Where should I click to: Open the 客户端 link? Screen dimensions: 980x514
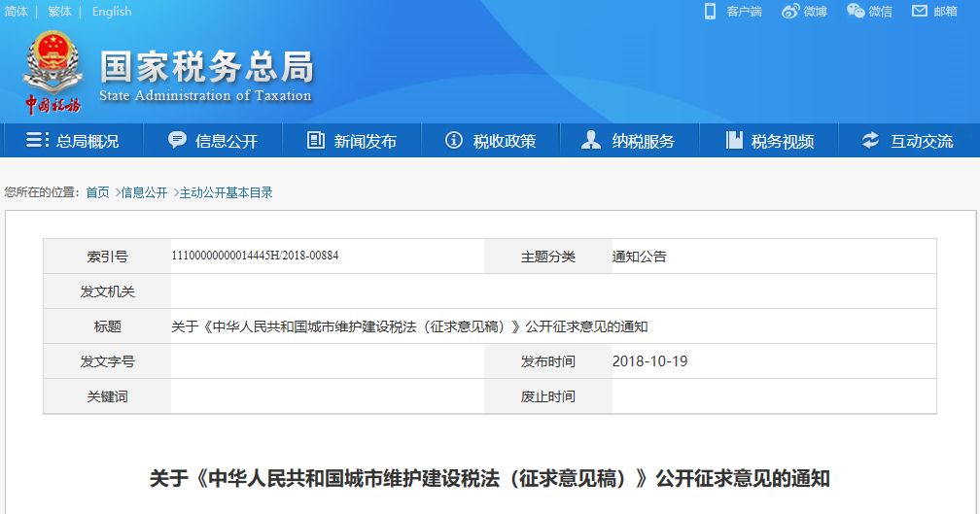click(744, 12)
